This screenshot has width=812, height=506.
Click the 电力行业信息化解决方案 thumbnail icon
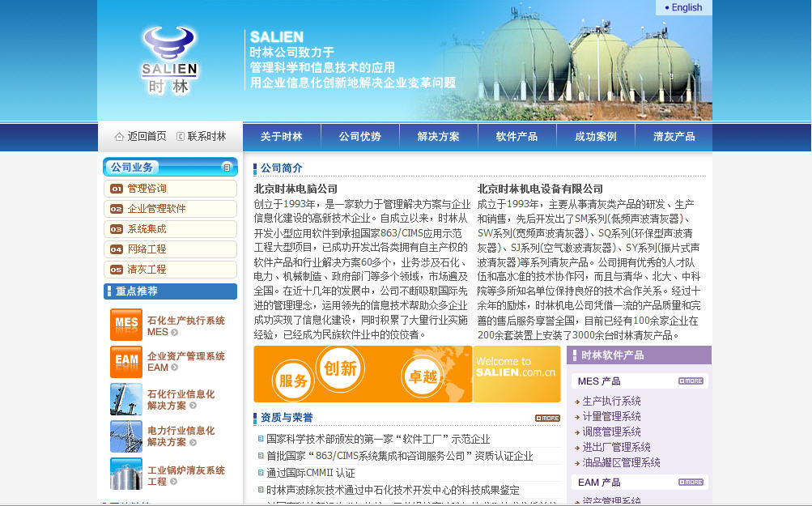125,438
